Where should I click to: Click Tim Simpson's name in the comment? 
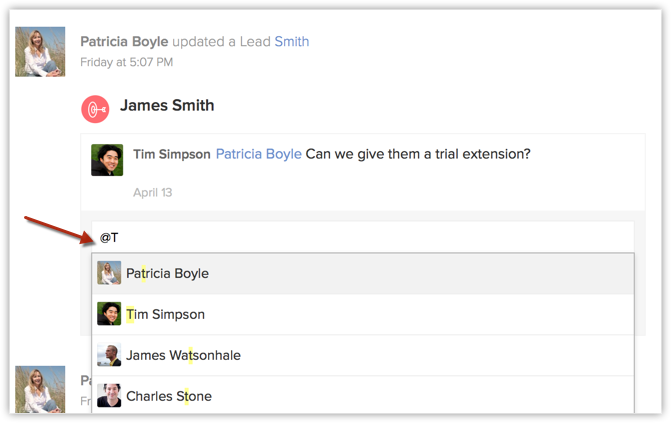171,154
